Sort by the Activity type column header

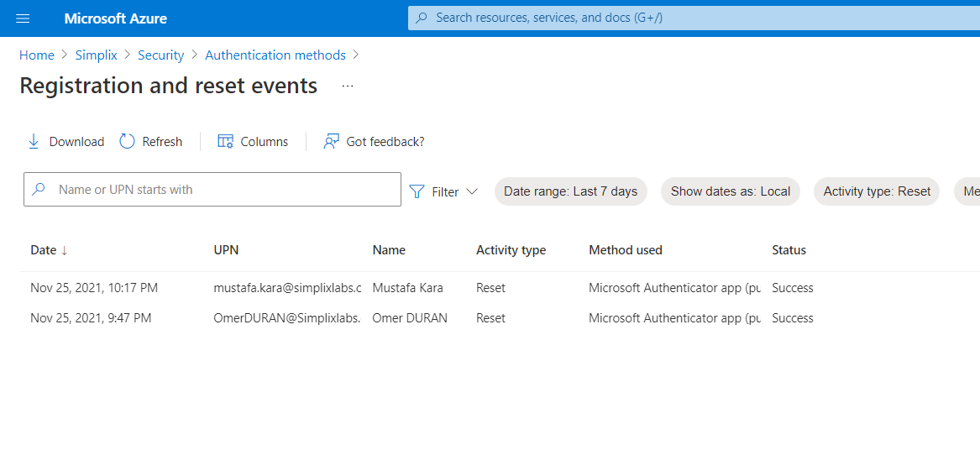511,250
